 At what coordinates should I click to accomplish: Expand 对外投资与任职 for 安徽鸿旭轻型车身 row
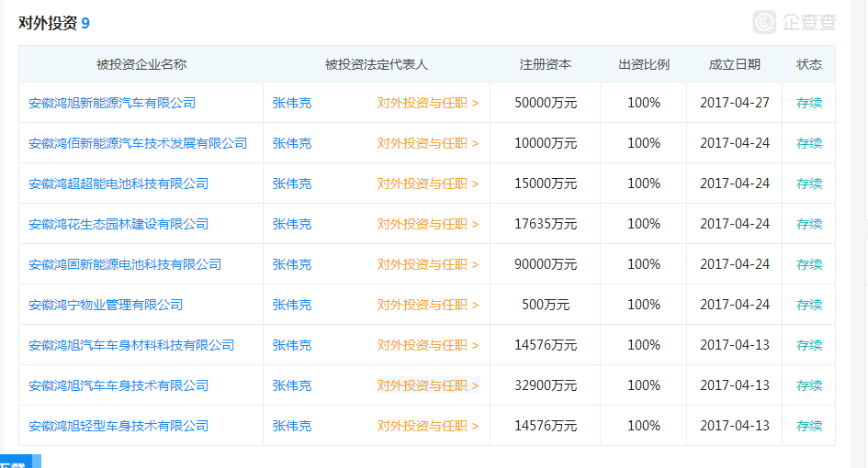point(428,426)
